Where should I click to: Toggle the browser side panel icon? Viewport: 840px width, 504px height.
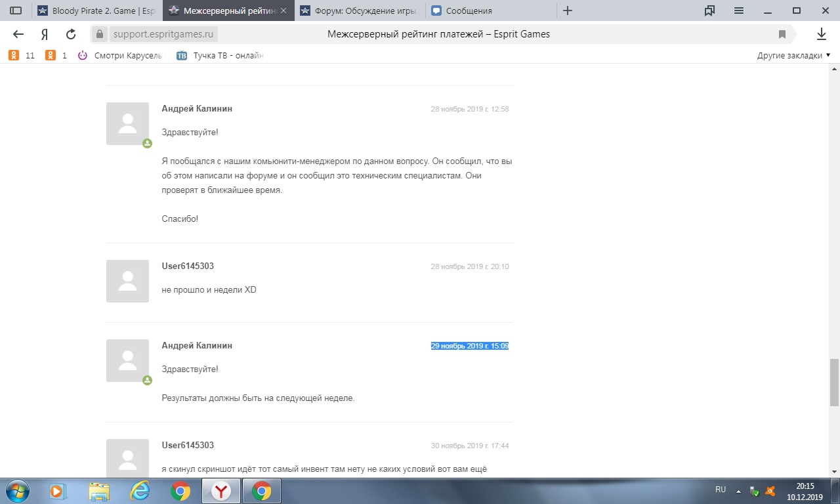16,10
